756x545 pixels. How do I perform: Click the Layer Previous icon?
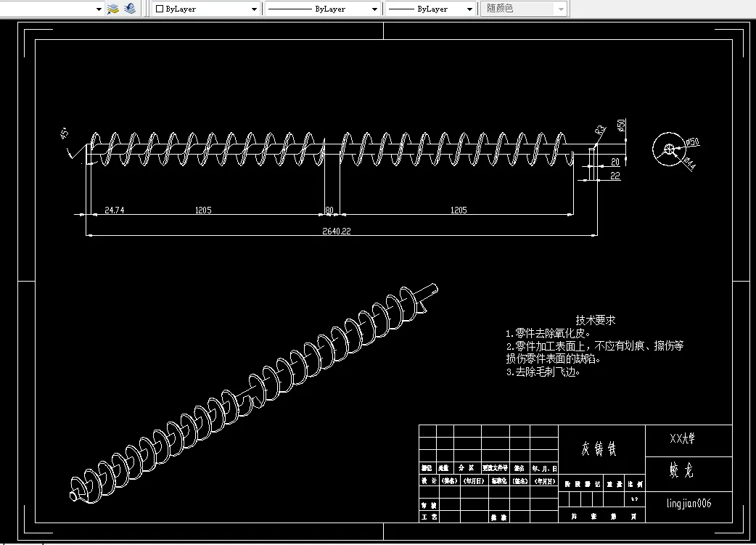(130, 9)
